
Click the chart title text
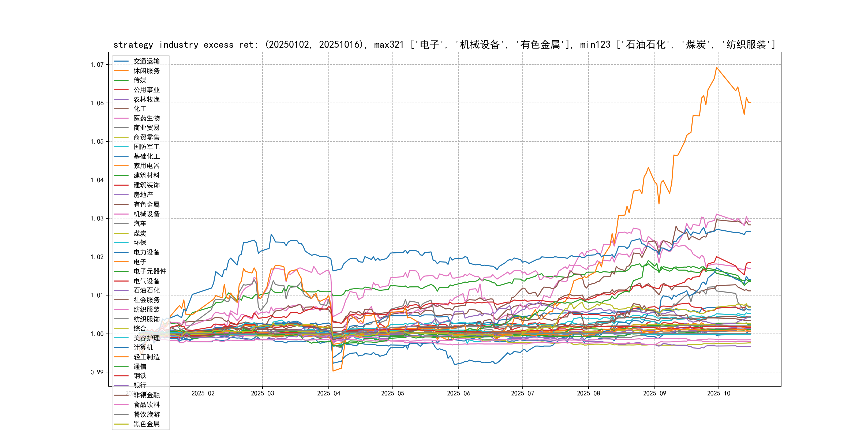[444, 44]
